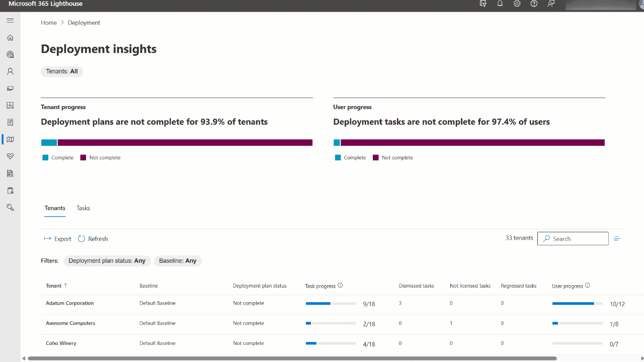The image size is (644, 362).
Task: Switch to the Tasks tab
Action: point(83,208)
